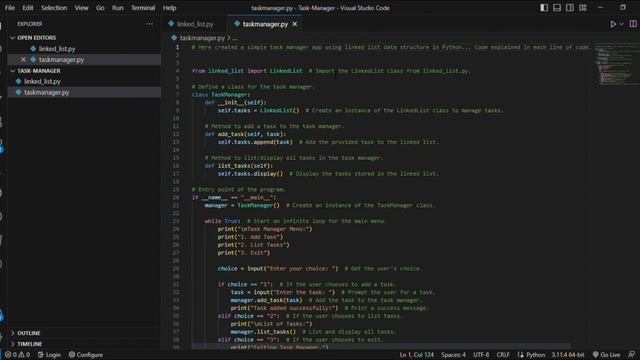Toggle the primary sidebar layout icon
Image resolution: width=640 pixels, height=360 pixels.
click(544, 8)
